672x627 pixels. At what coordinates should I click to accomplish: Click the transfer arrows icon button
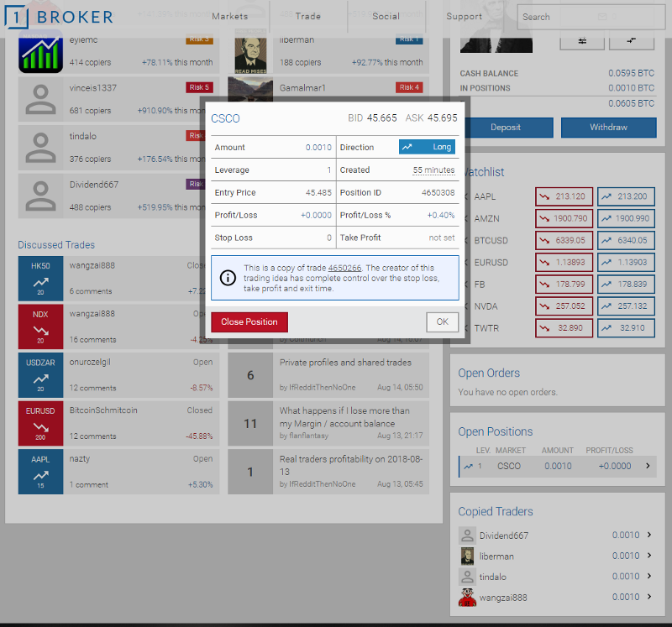coord(632,41)
